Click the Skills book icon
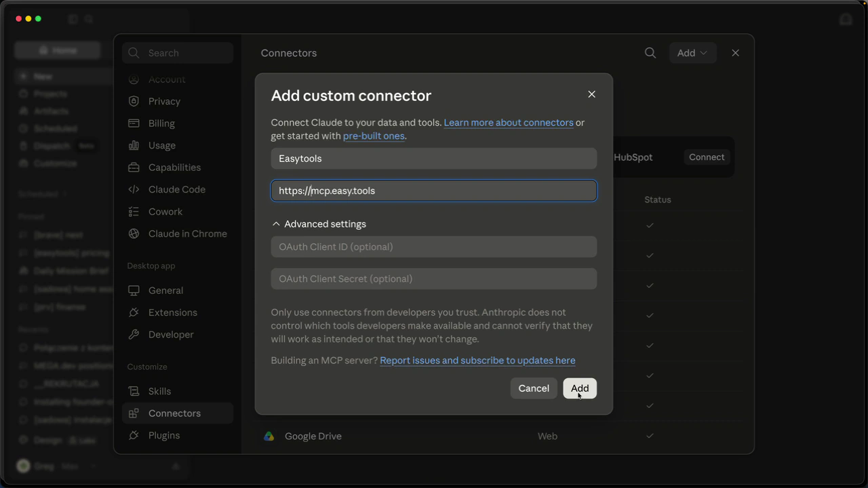This screenshot has height=488, width=868. 134,391
